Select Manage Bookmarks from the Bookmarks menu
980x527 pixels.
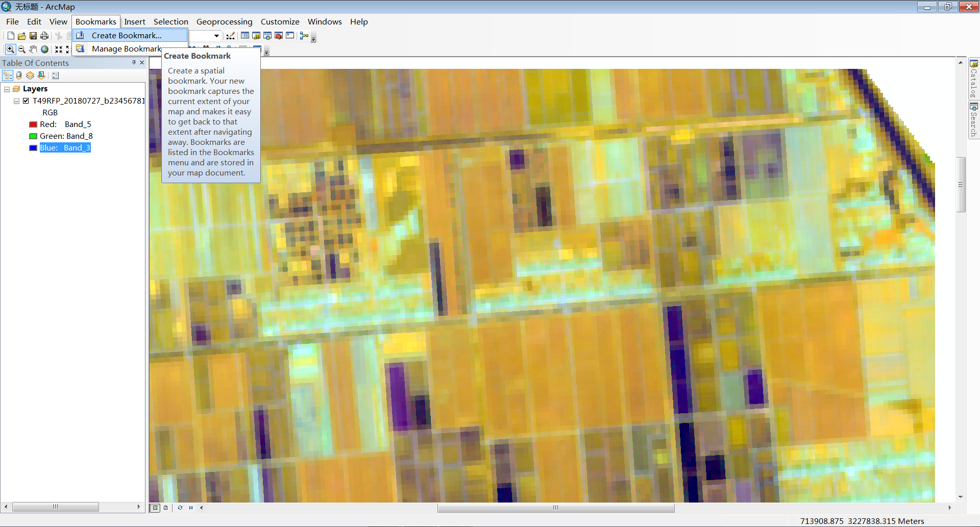(x=126, y=48)
